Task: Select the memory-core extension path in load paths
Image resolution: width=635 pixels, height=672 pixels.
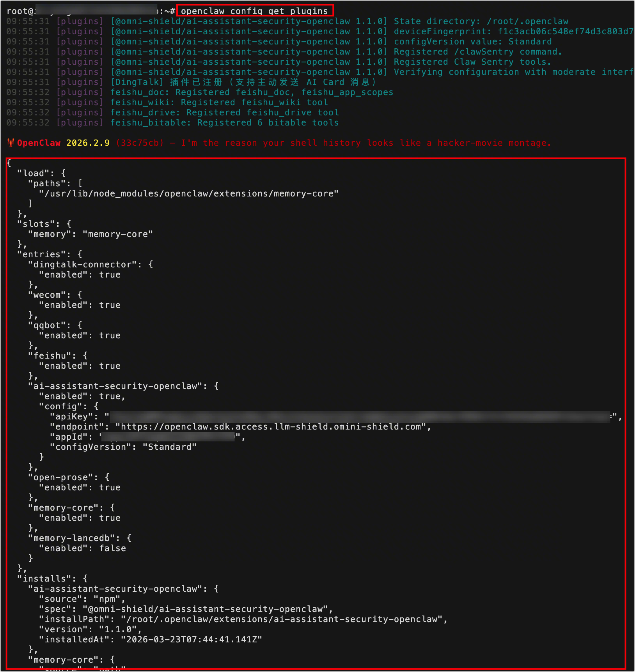Action: [188, 194]
